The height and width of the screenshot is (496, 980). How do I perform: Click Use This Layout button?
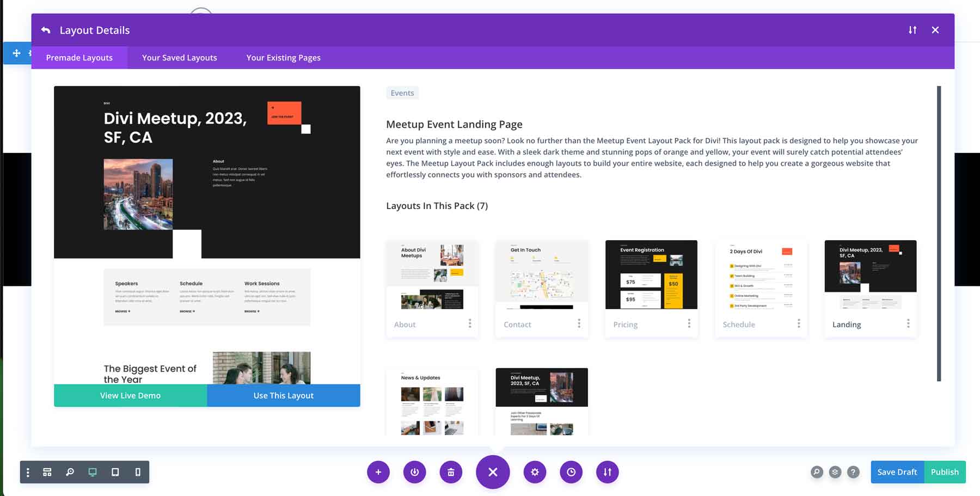284,395
